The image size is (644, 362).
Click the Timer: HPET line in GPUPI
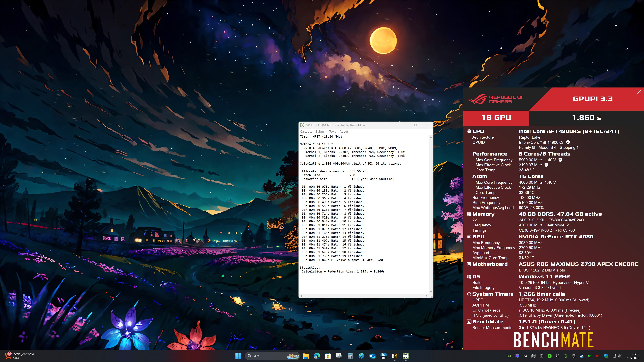click(321, 137)
